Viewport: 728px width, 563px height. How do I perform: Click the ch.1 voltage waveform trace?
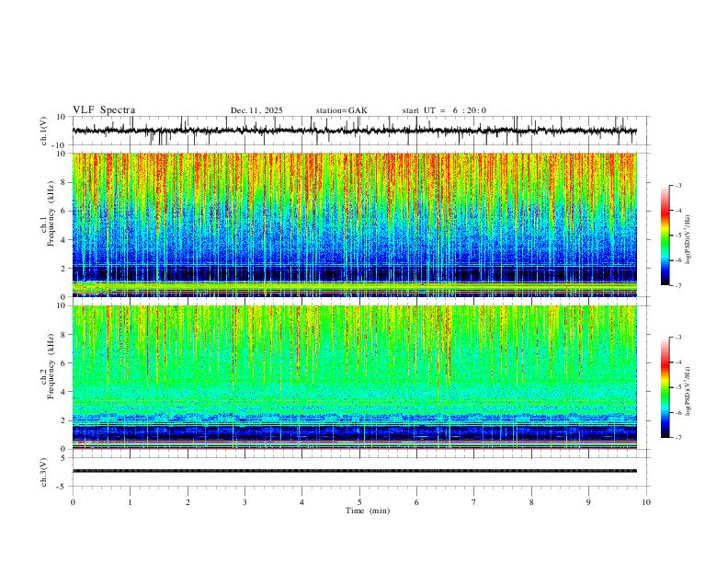354,131
